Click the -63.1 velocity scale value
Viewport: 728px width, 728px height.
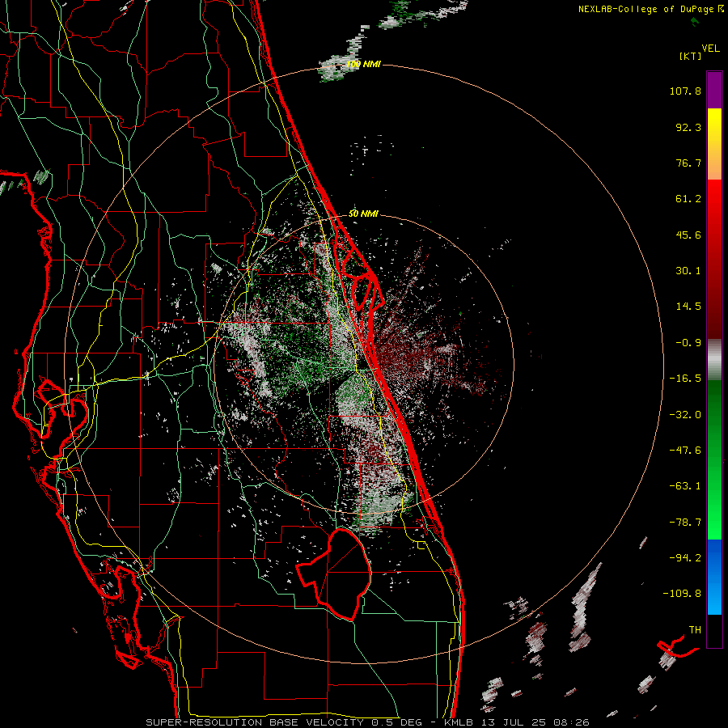685,486
